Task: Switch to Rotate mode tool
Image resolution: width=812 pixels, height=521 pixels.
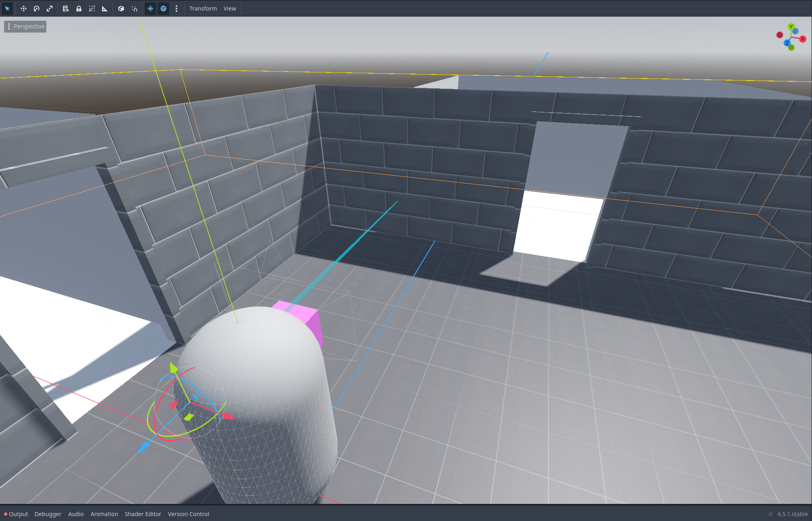Action: click(37, 9)
